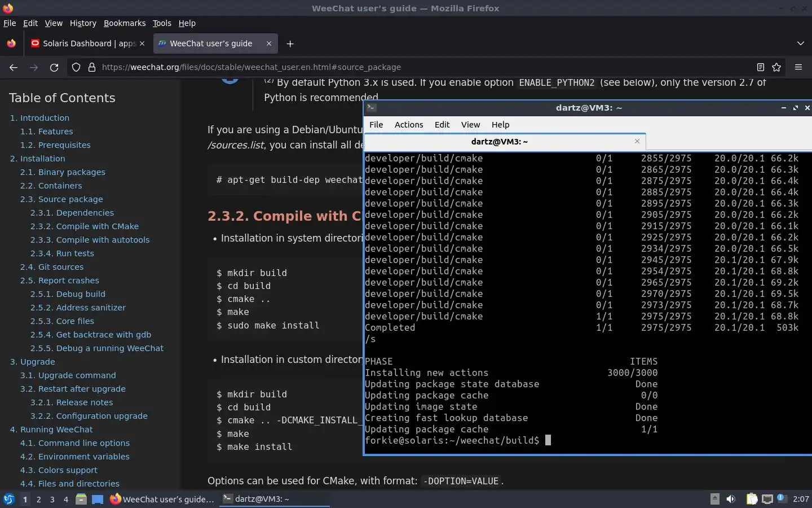
Task: Go to 1.1. Features section
Action: [46, 132]
